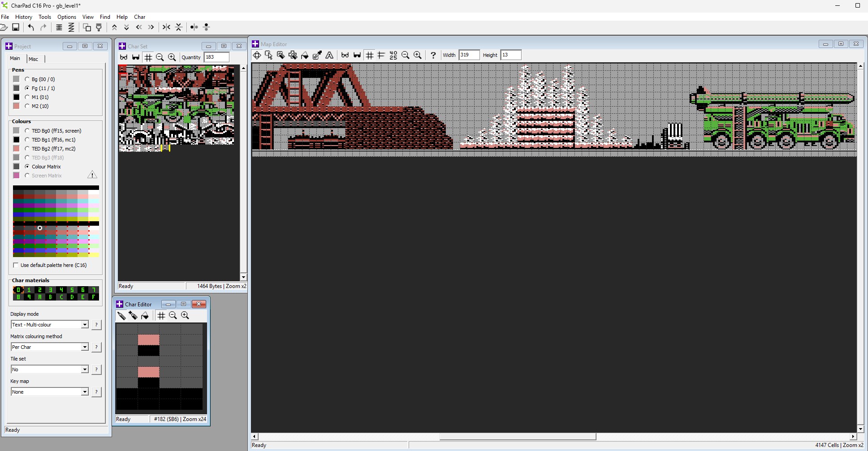Zoom in on the Char Editor
This screenshot has width=868, height=451.
coord(185,316)
